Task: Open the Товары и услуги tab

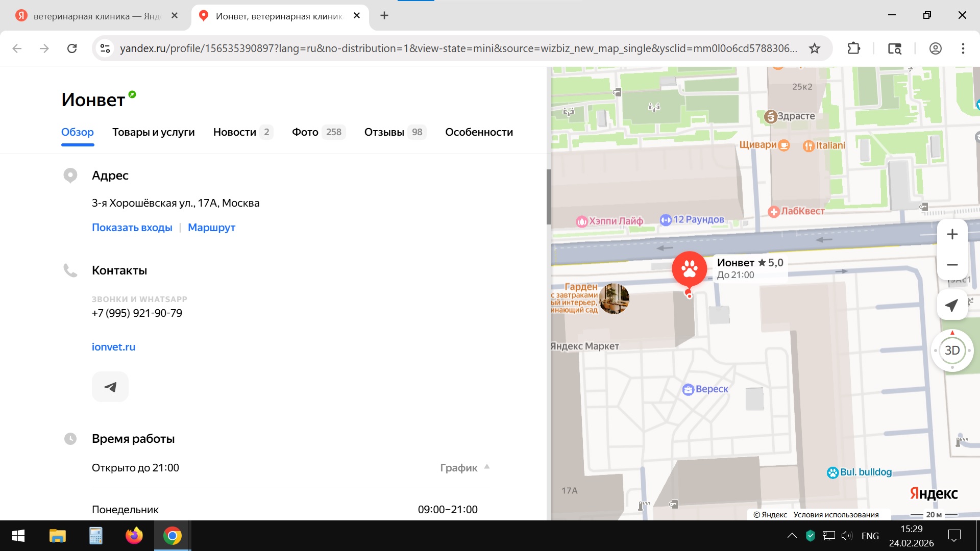Action: (153, 132)
